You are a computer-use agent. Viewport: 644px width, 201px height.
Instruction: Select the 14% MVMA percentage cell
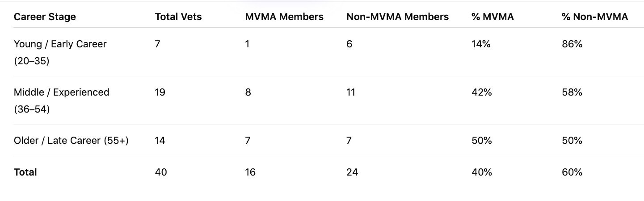click(481, 44)
